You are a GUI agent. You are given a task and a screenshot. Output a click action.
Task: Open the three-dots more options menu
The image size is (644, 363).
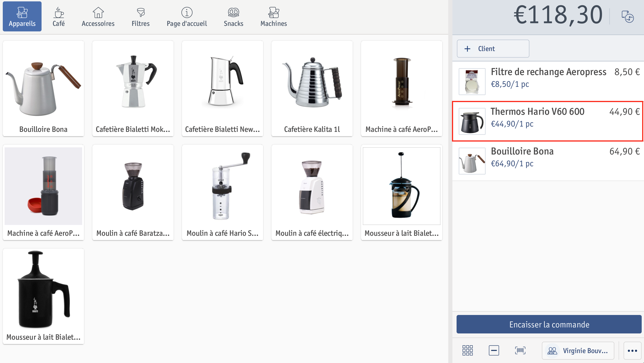pos(632,351)
